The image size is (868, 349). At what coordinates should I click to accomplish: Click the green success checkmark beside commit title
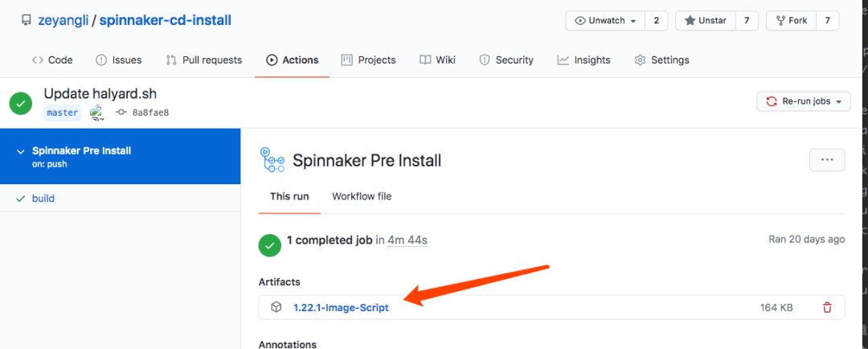pyautogui.click(x=21, y=103)
